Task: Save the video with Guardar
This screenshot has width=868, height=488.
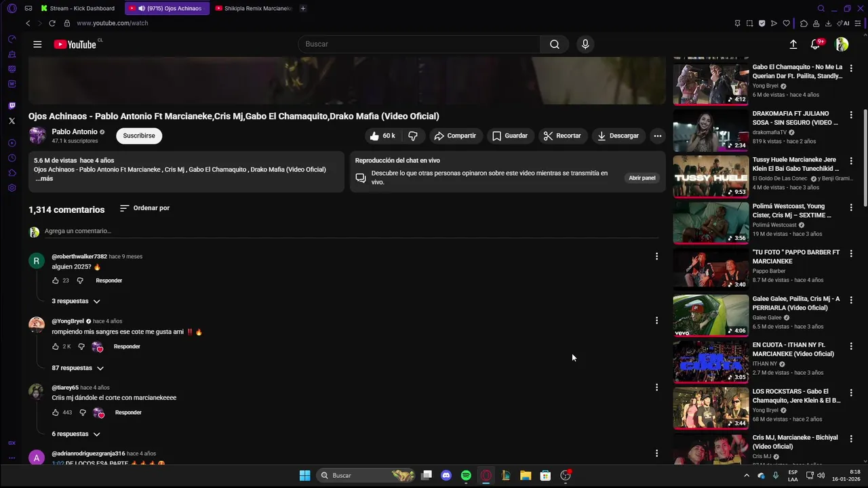Action: click(x=510, y=136)
